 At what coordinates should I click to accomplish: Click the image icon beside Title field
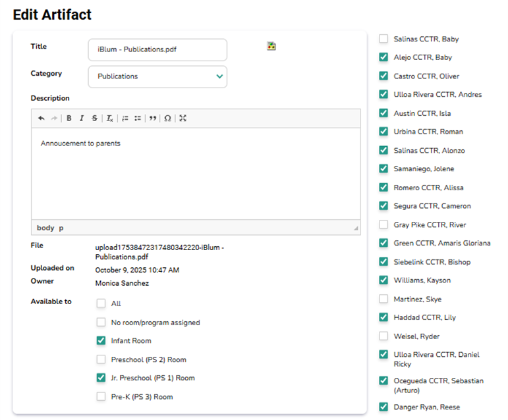pyautogui.click(x=271, y=46)
